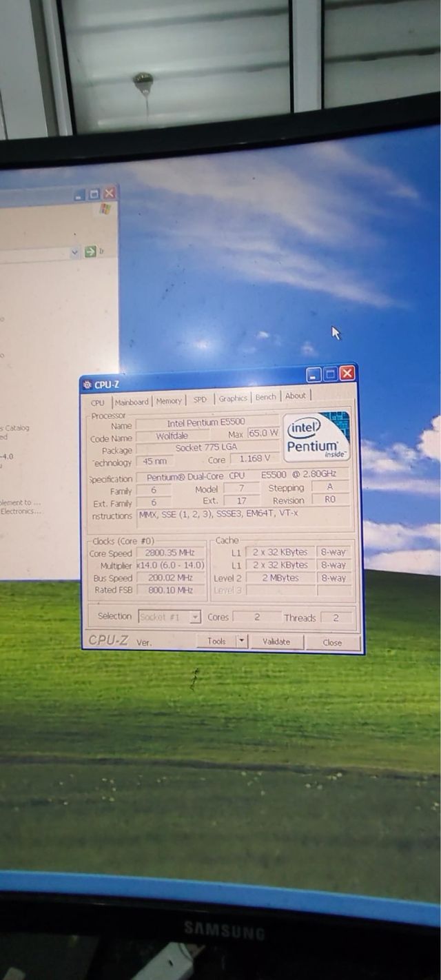Click the Technology value 45 nm

(154, 461)
